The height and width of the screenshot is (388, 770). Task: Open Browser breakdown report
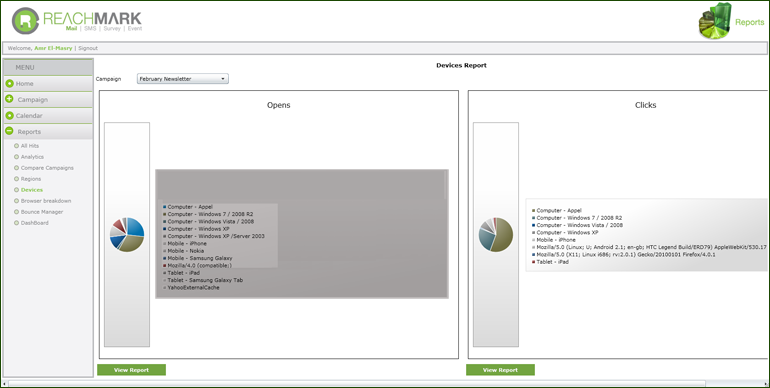[x=46, y=201]
